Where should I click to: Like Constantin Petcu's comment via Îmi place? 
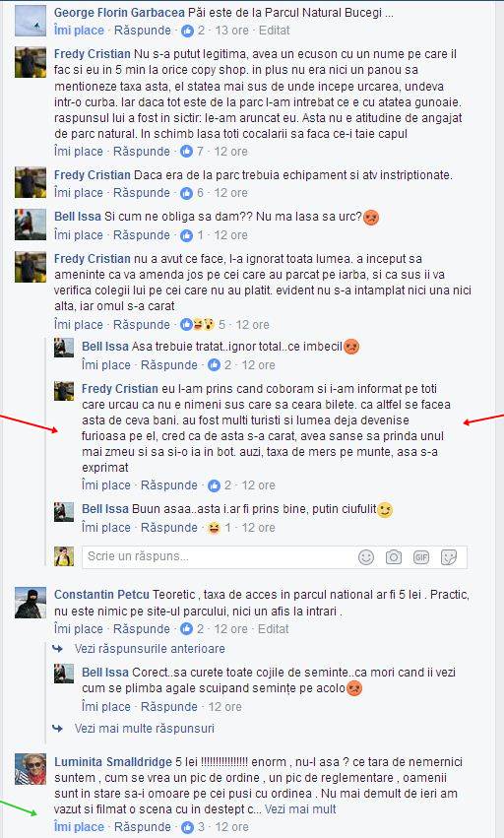pyautogui.click(x=79, y=629)
